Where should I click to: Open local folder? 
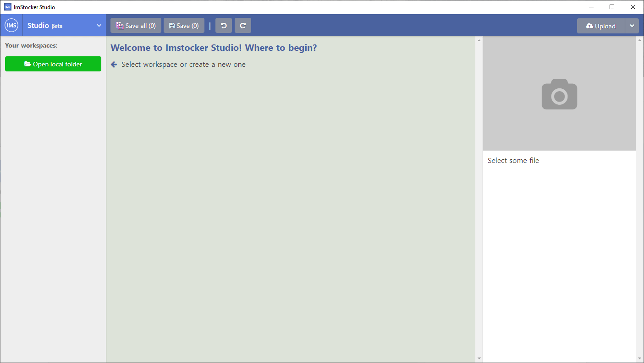point(53,64)
